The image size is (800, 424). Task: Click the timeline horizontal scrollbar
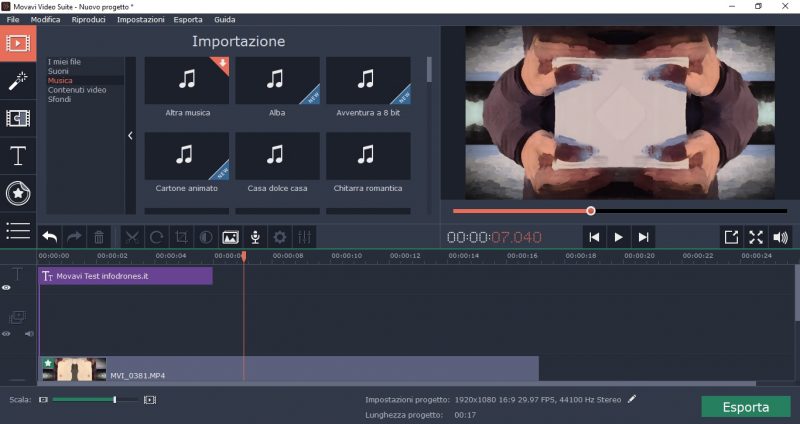pos(396,383)
